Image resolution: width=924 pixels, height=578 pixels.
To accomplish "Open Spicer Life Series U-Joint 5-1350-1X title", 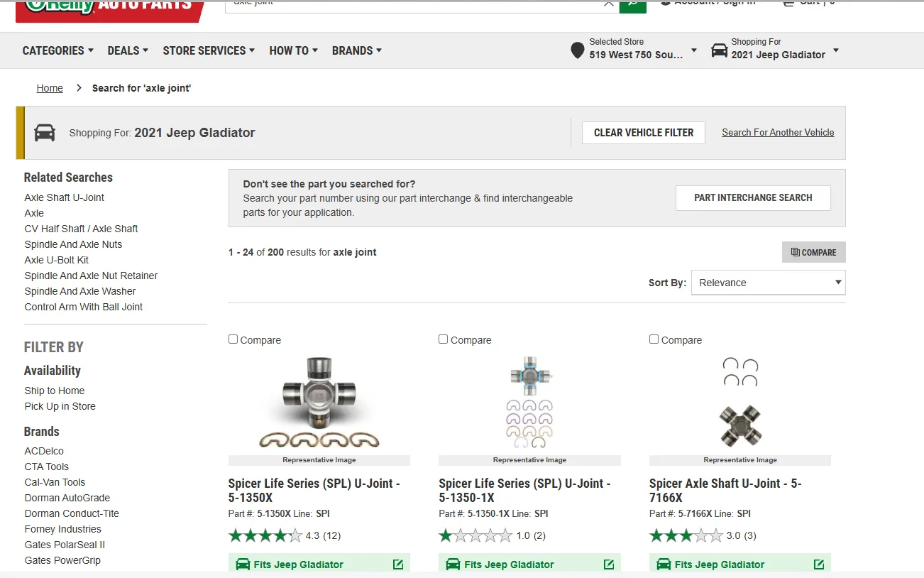I will pos(524,491).
